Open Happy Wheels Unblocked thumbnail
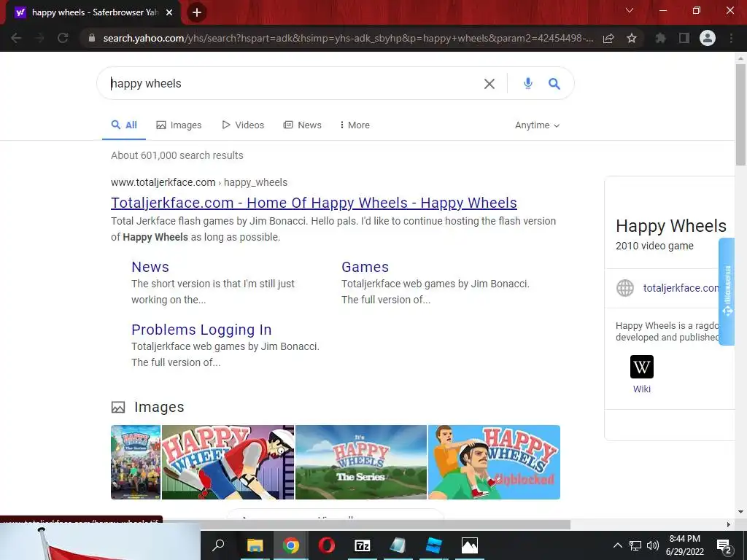This screenshot has height=560, width=747. pos(494,462)
